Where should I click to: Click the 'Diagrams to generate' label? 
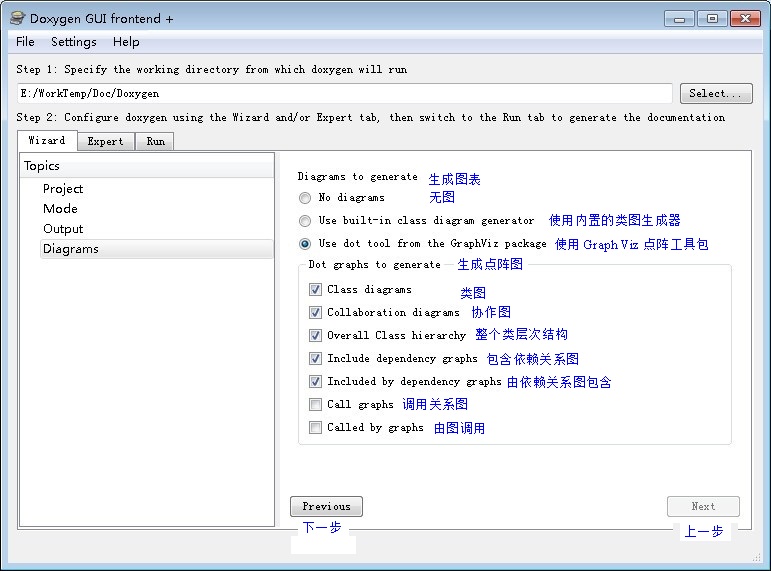point(357,177)
